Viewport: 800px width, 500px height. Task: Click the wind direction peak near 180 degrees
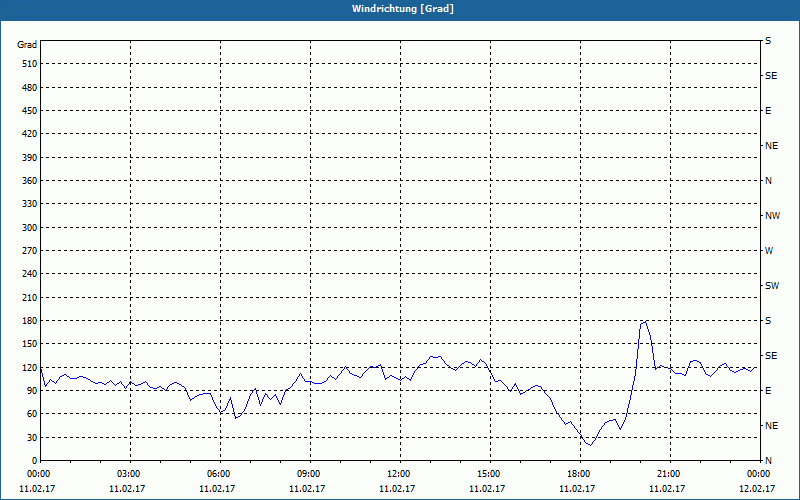646,321
